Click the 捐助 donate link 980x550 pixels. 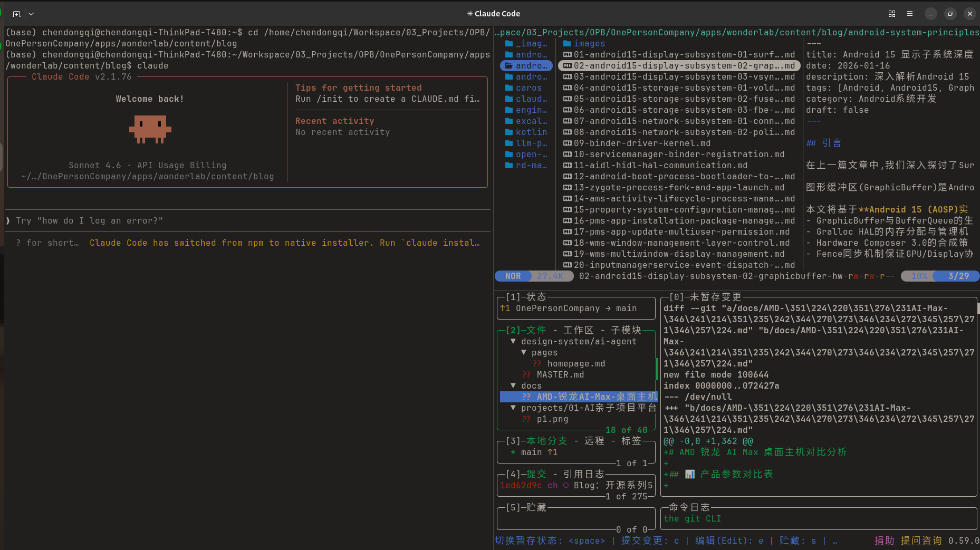point(885,541)
